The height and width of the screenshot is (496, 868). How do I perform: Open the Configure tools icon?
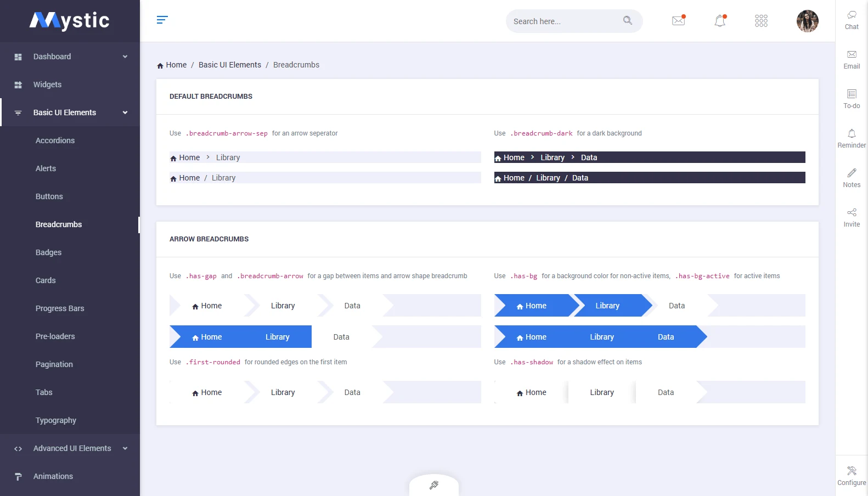[852, 476]
